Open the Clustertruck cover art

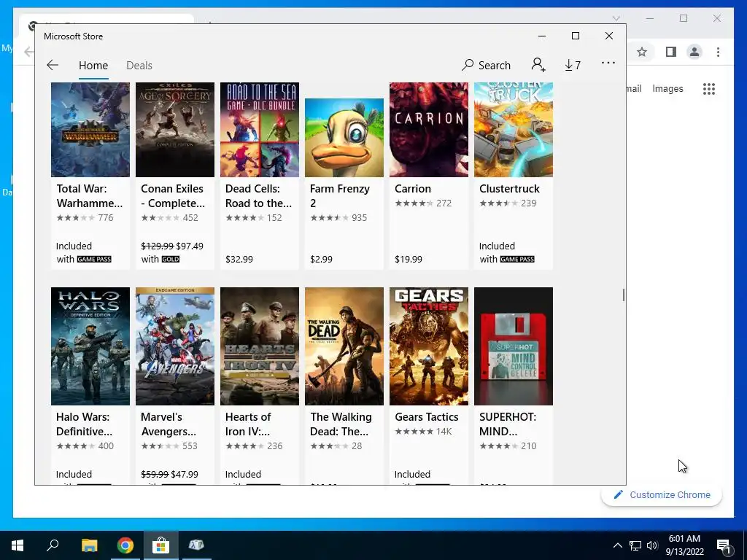(x=514, y=130)
